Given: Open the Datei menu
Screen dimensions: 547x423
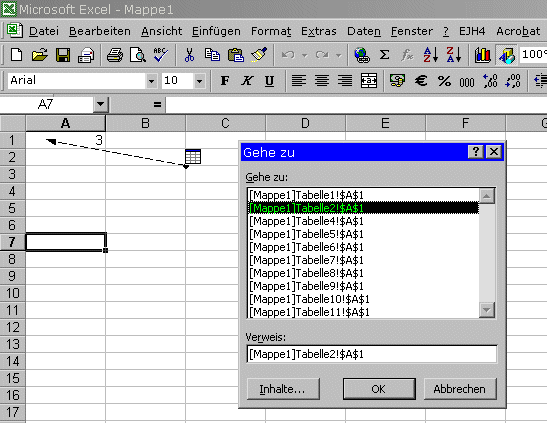Looking at the screenshot, I should (x=44, y=31).
